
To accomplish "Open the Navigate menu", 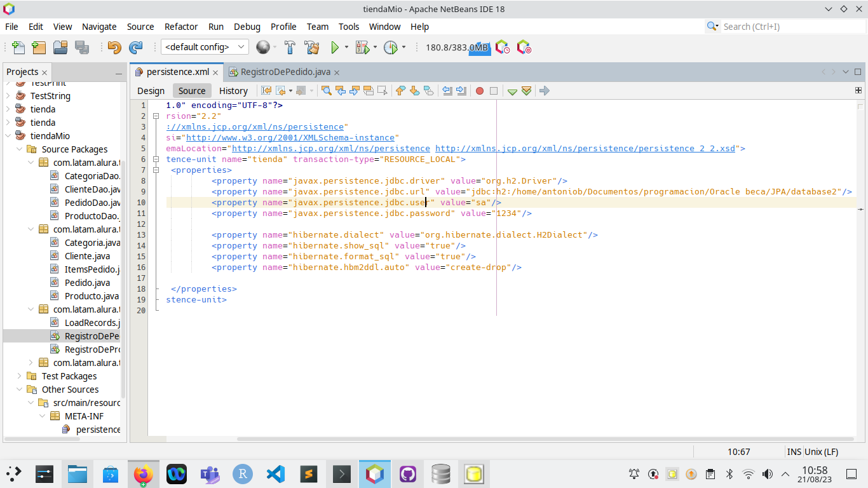I will 99,27.
